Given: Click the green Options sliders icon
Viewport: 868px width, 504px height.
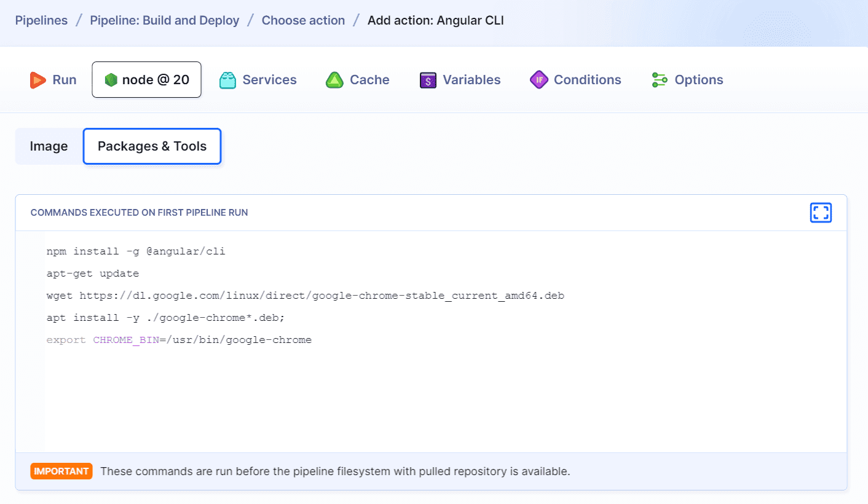Looking at the screenshot, I should [x=660, y=80].
